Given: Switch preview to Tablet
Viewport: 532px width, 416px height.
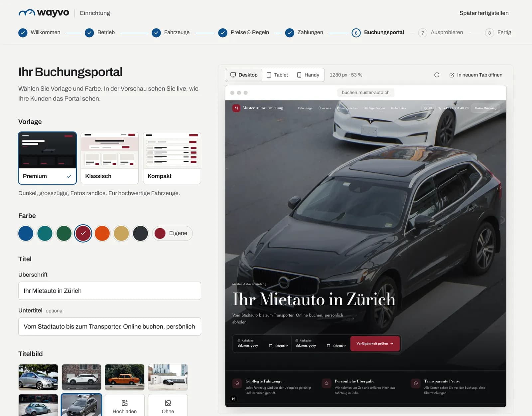Looking at the screenshot, I should tap(277, 75).
